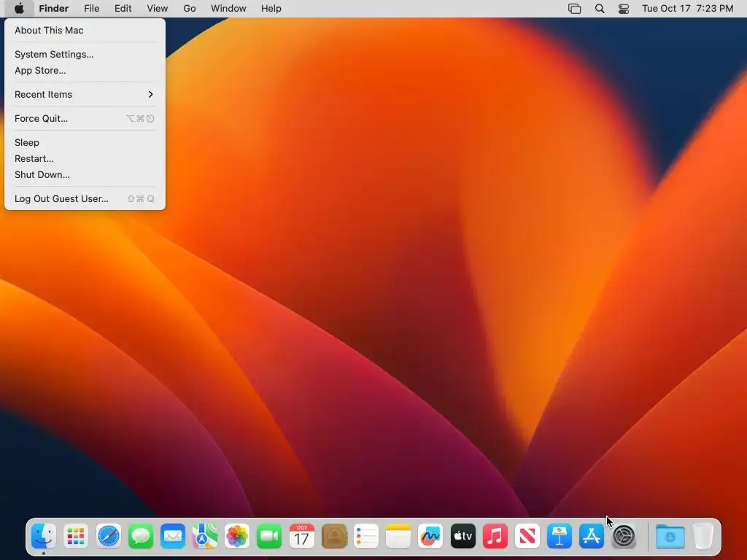Launch Maps from the Dock

click(x=205, y=536)
